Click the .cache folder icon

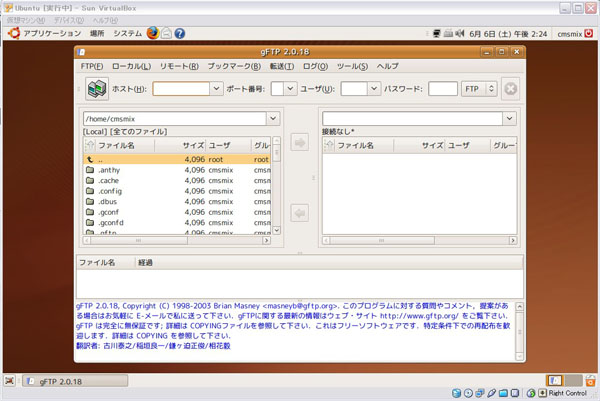[90, 180]
